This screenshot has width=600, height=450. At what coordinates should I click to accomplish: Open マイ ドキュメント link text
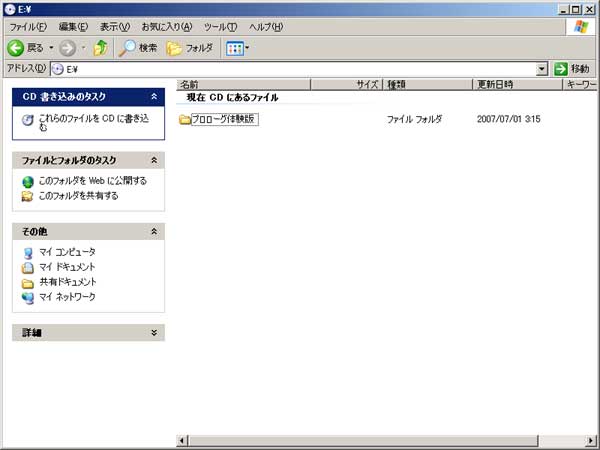[x=67, y=267]
